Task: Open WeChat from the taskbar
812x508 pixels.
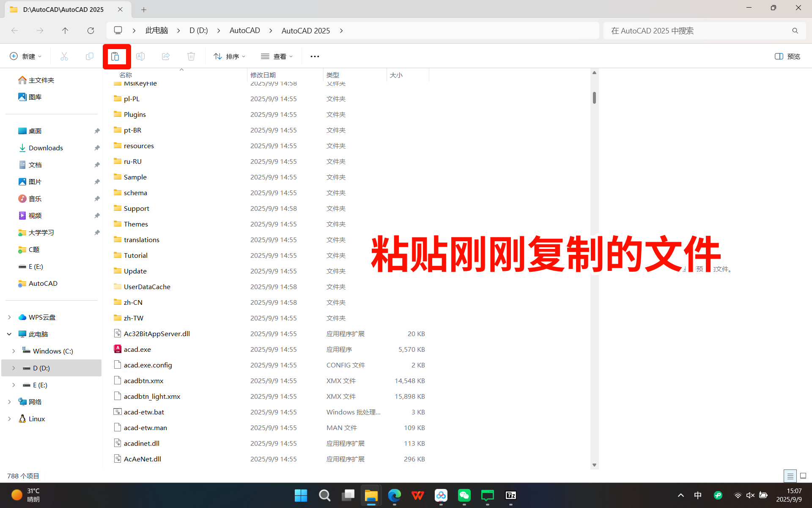Action: [x=464, y=495]
